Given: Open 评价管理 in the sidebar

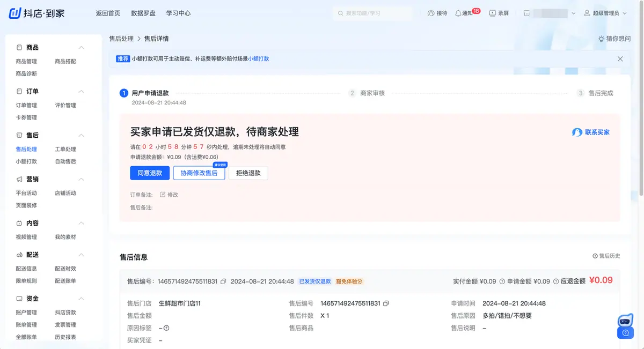Looking at the screenshot, I should point(65,106).
